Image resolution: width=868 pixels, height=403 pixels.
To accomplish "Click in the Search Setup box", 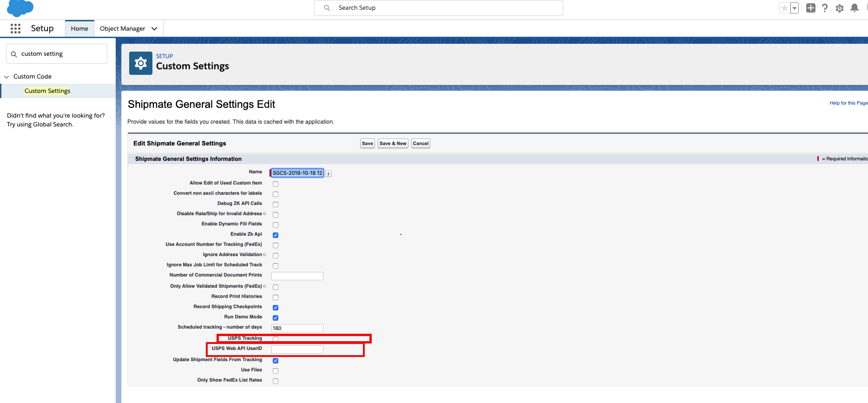I will pos(439,8).
